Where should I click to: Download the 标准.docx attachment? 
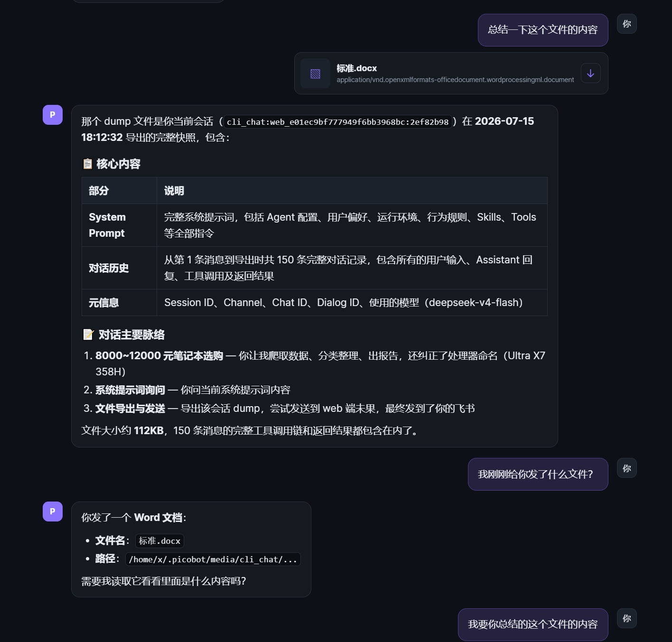tap(590, 74)
